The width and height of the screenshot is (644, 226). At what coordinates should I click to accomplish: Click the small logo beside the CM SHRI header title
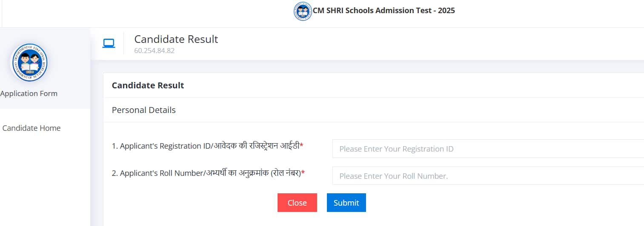coord(303,11)
